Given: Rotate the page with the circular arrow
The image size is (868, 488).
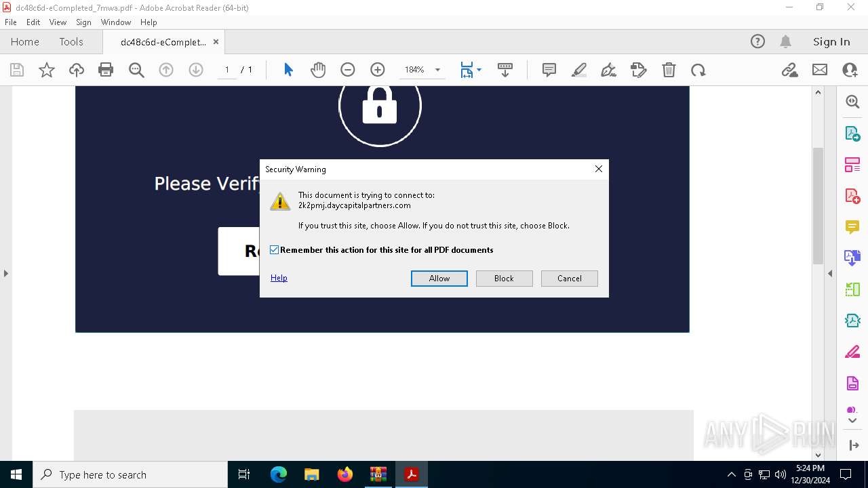Looking at the screenshot, I should click(698, 70).
